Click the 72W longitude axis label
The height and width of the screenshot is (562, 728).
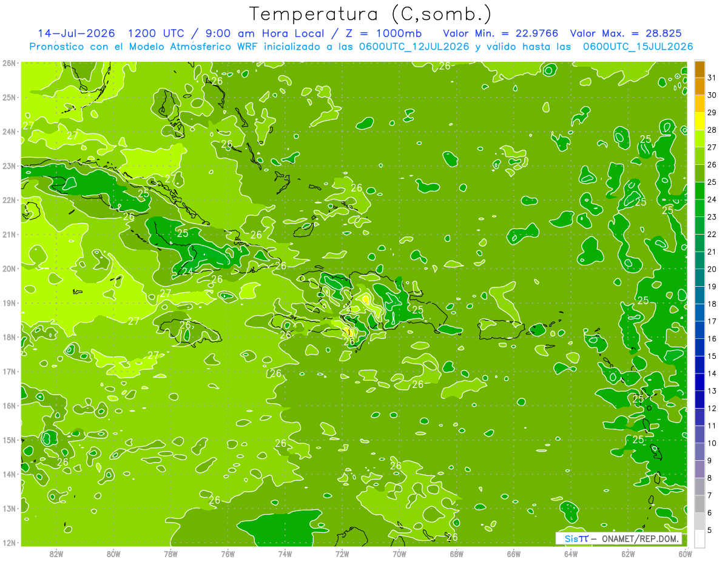(x=342, y=554)
